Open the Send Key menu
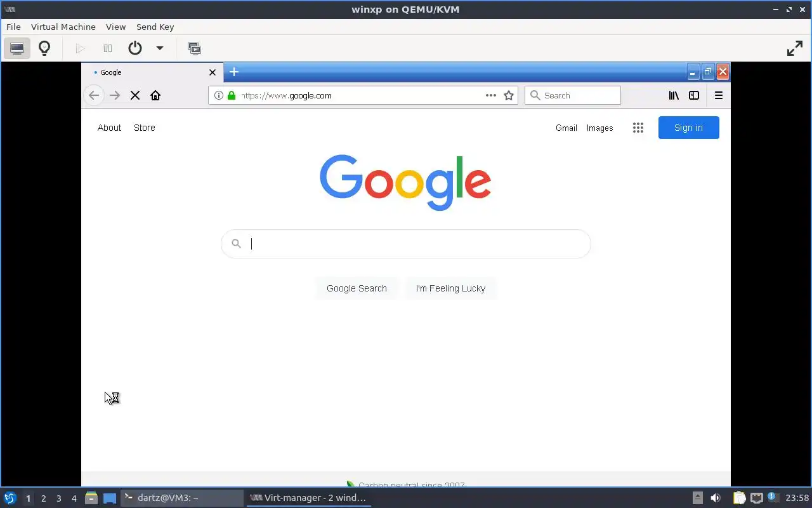This screenshot has height=508, width=812. (155, 27)
